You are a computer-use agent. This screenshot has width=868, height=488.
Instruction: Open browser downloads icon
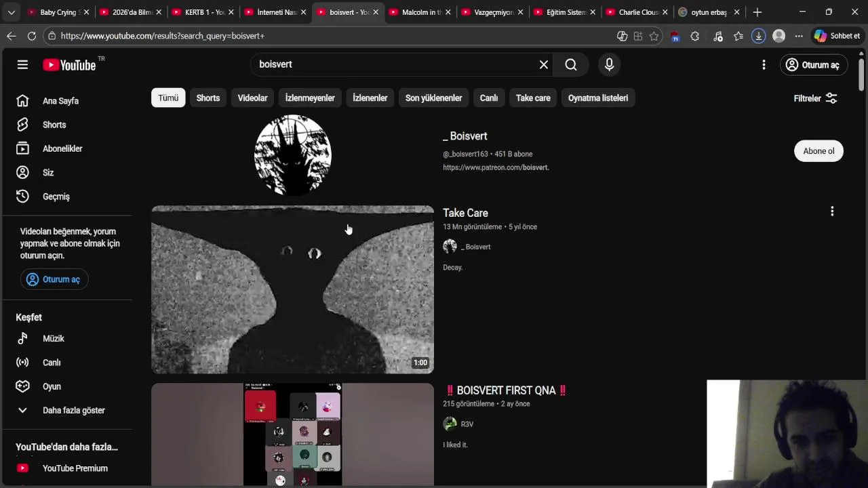[x=759, y=36]
